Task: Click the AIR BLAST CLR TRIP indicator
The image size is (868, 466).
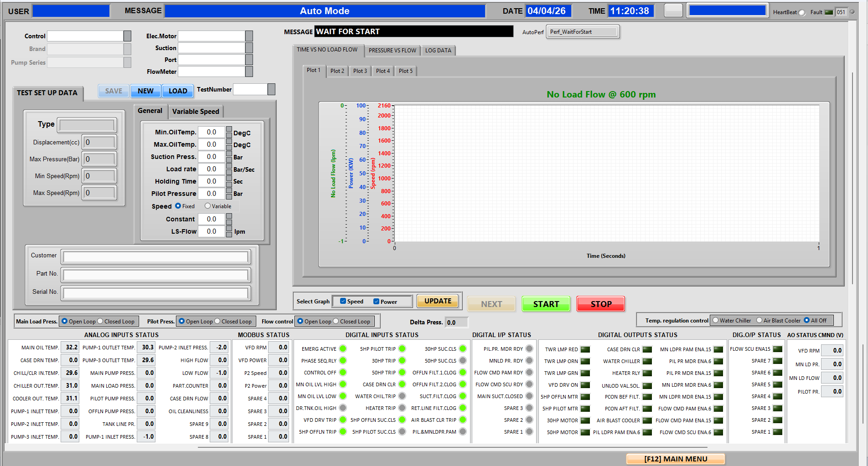Action: pyautogui.click(x=463, y=420)
